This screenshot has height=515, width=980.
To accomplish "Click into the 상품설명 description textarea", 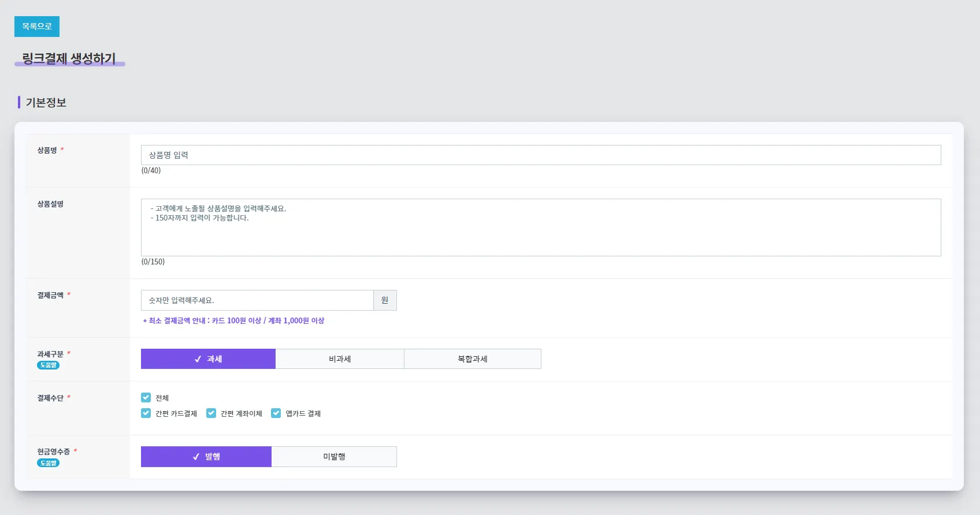I will (540, 227).
